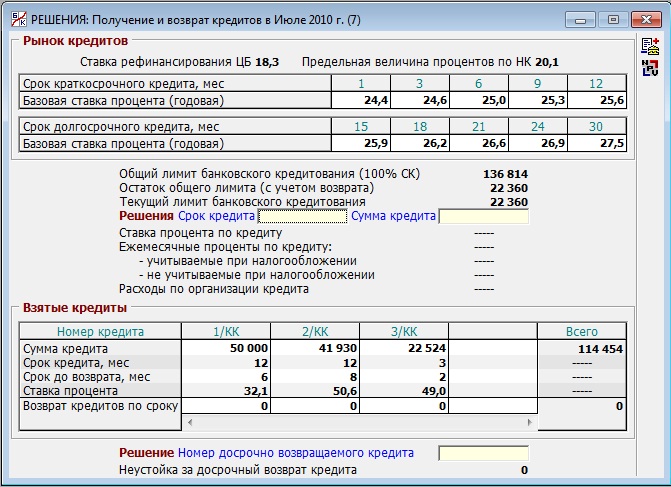This screenshot has width=671, height=487.
Task: Click the Остаток общего лимита value 22 360
Action: tap(509, 188)
